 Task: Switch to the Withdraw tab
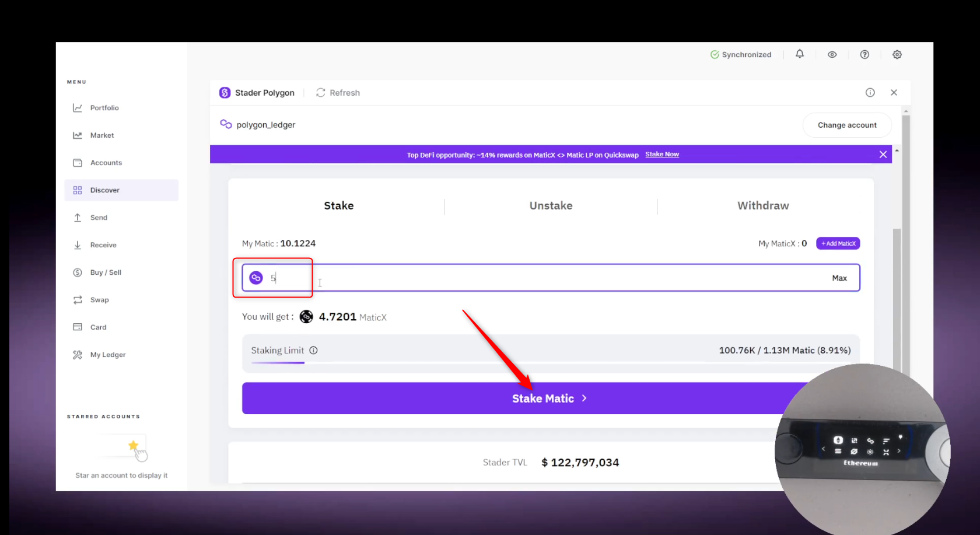763,206
